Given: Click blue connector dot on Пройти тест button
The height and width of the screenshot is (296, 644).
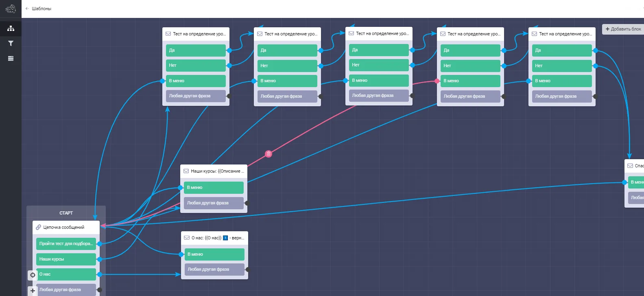Looking at the screenshot, I should (x=100, y=244).
